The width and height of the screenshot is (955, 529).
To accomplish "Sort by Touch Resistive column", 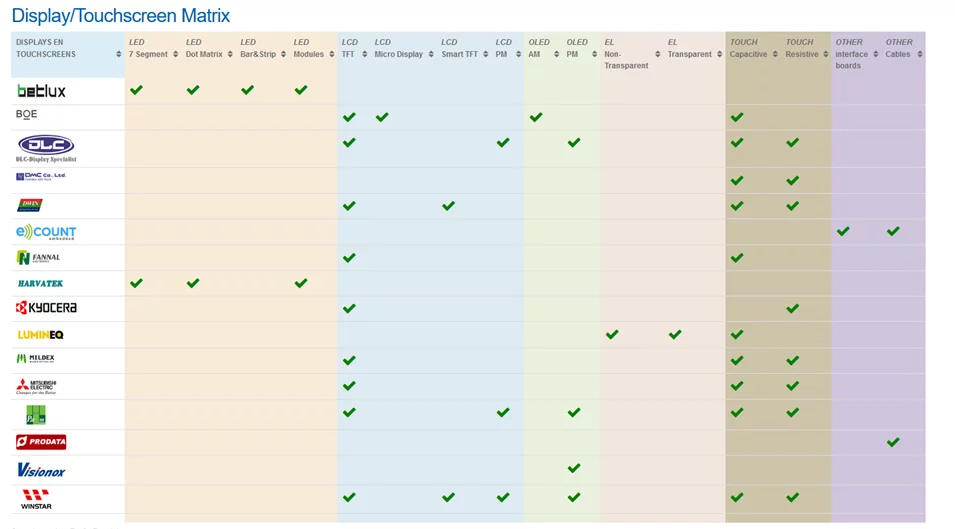I will point(825,54).
